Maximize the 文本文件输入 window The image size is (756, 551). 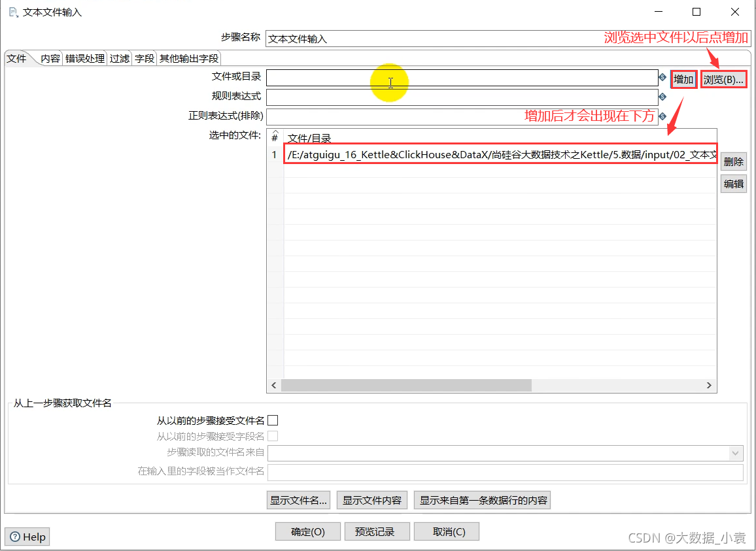click(x=696, y=12)
